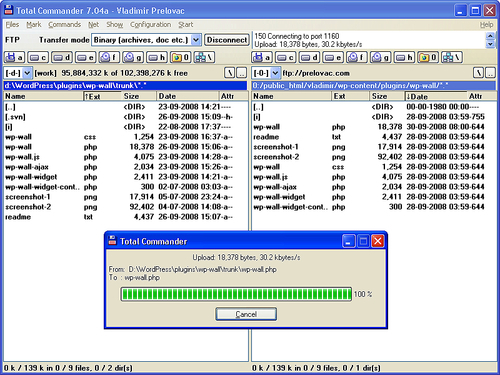Select CD drive f in left panel
The height and width of the screenshot is (375, 500).
(109, 57)
